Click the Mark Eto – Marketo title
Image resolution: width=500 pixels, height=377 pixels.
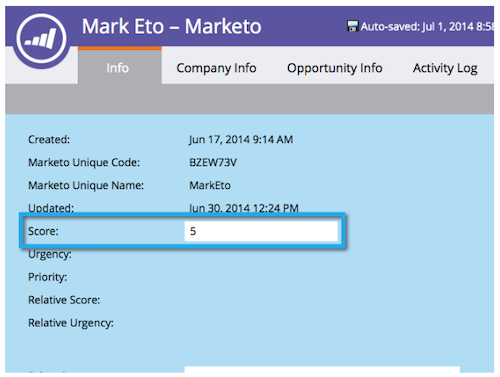tap(172, 26)
